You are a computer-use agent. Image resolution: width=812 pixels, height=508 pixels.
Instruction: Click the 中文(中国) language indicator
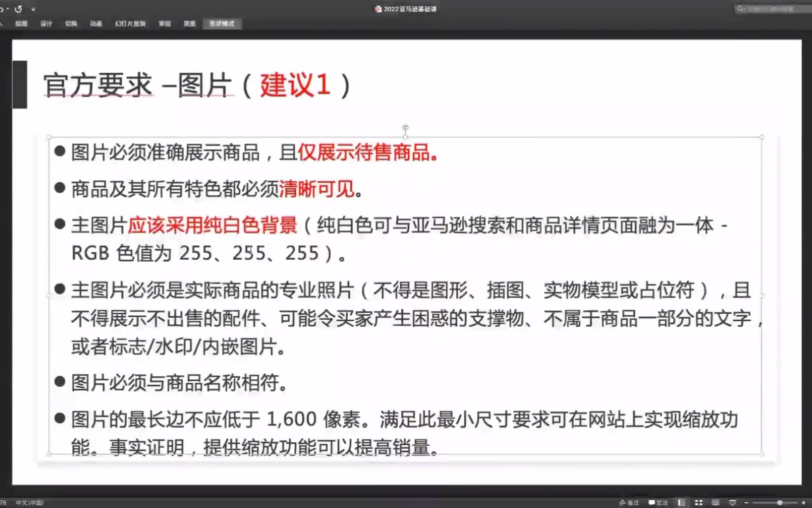(30, 503)
